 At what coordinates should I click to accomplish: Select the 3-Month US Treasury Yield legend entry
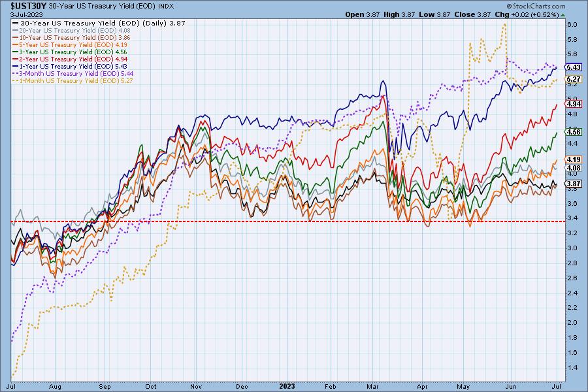[x=73, y=74]
